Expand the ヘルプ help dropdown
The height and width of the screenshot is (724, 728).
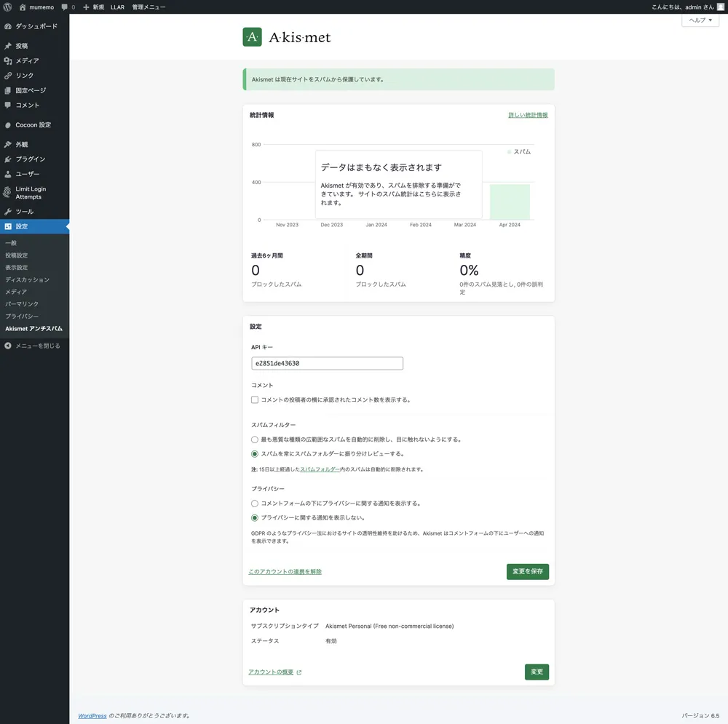pyautogui.click(x=700, y=20)
